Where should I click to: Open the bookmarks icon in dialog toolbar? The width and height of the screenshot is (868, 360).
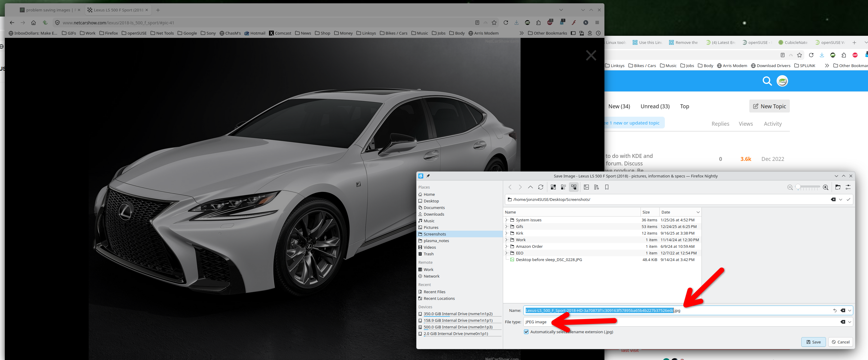[x=607, y=187]
